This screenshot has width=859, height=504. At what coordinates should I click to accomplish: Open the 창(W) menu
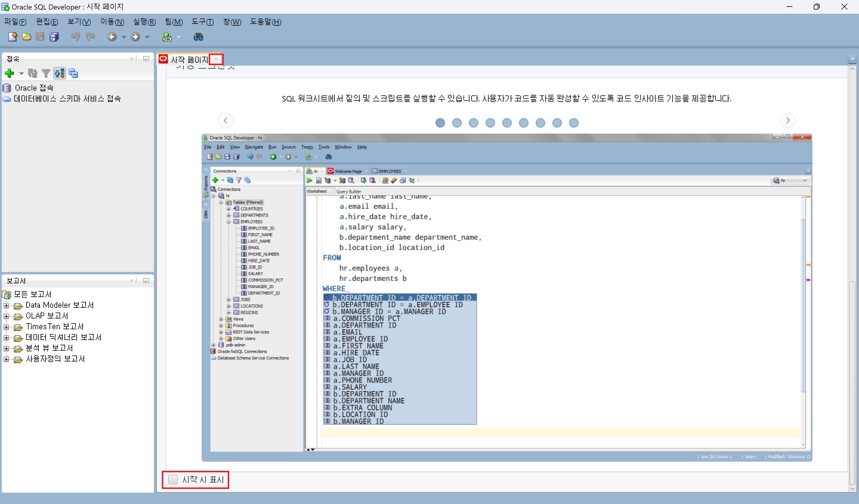click(232, 22)
